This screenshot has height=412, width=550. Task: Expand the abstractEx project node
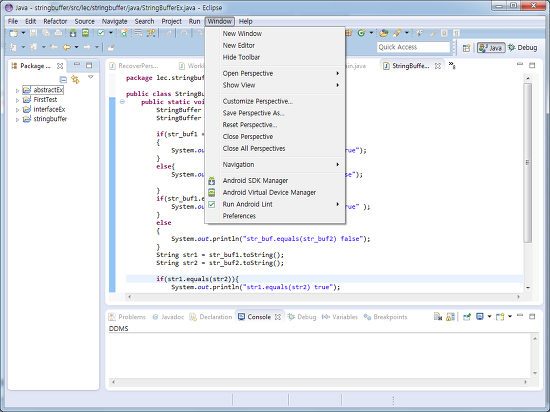pos(17,90)
